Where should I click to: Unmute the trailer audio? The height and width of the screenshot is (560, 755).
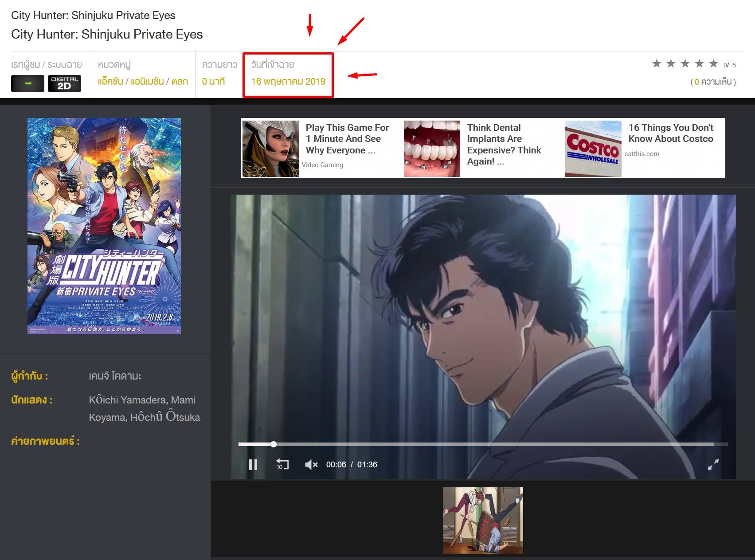click(x=311, y=464)
